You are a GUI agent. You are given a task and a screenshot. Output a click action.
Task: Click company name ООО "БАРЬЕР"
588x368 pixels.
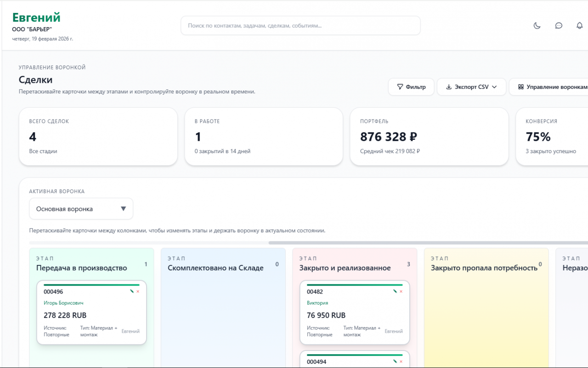32,29
